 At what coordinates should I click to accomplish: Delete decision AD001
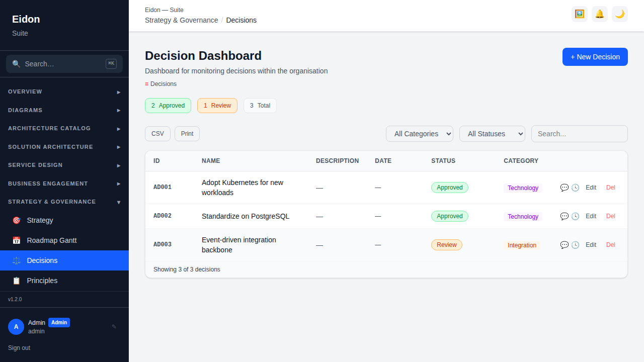pos(611,188)
